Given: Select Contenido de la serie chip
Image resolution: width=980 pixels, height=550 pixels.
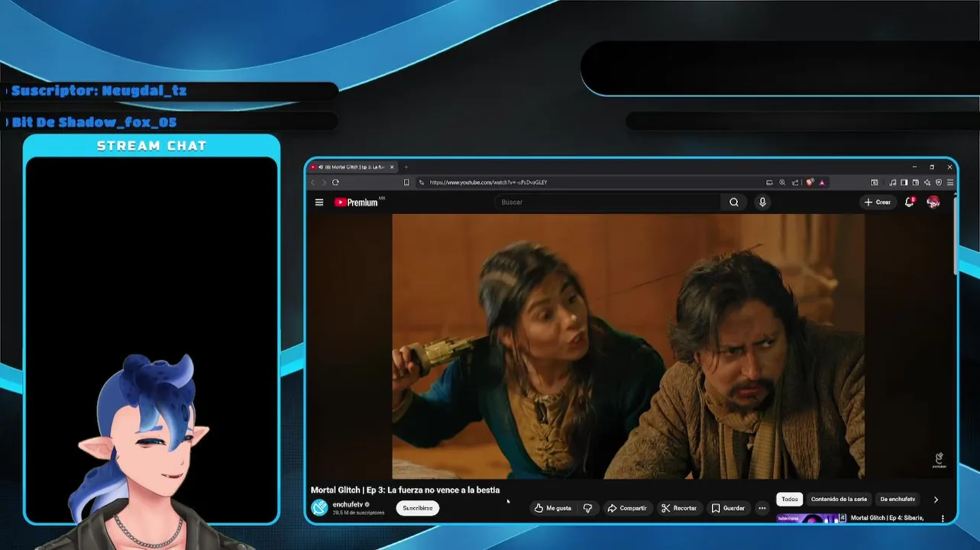Looking at the screenshot, I should point(839,499).
